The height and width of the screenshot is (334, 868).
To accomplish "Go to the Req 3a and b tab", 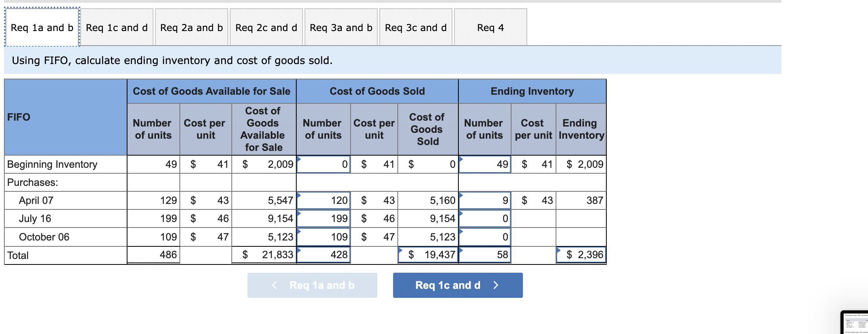I will click(x=341, y=28).
